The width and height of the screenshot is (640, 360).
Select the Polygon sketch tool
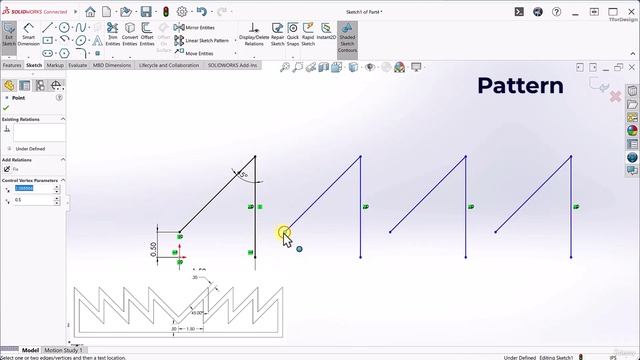(64, 53)
